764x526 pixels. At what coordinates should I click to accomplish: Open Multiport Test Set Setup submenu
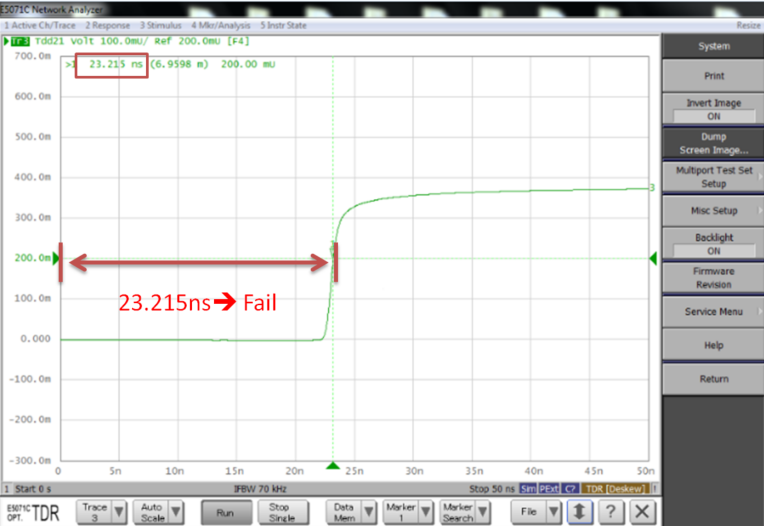pos(714,177)
